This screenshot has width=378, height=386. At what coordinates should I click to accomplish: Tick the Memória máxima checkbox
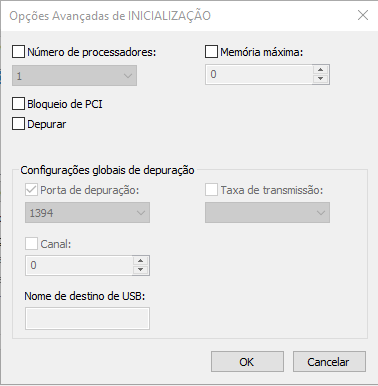point(211,52)
